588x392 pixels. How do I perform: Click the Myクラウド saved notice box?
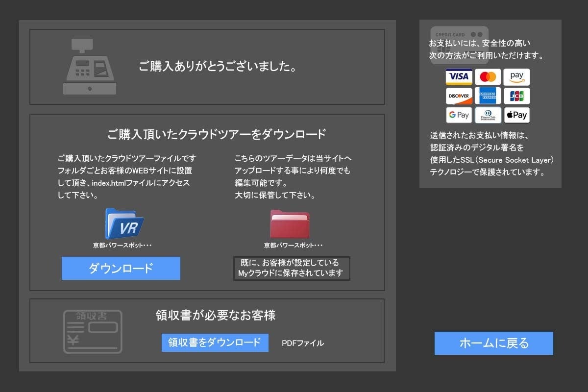292,269
